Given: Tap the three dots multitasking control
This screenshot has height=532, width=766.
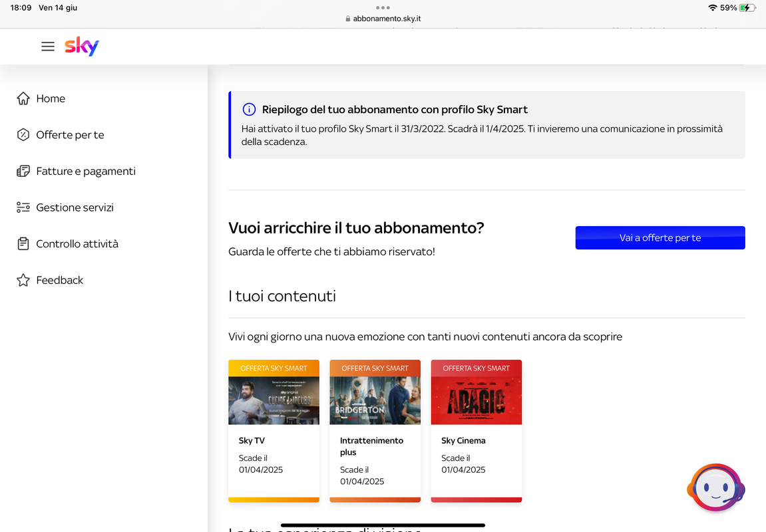Looking at the screenshot, I should pos(383,7).
